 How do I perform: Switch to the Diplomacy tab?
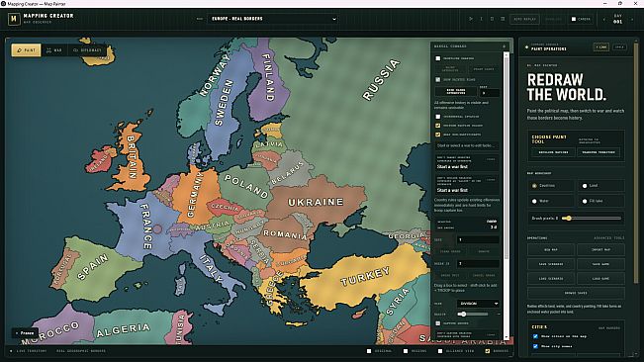87,50
